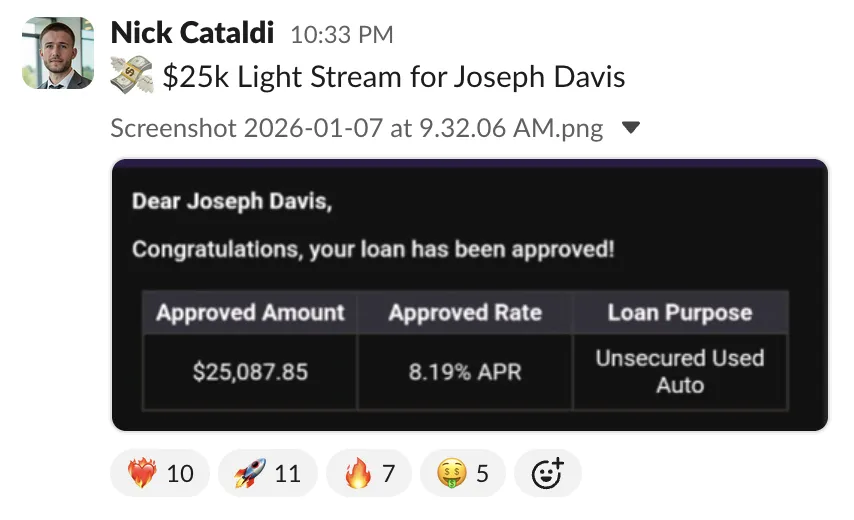854x520 pixels.
Task: Collapse the screenshot attachment with the arrow
Action: pyautogui.click(x=631, y=127)
